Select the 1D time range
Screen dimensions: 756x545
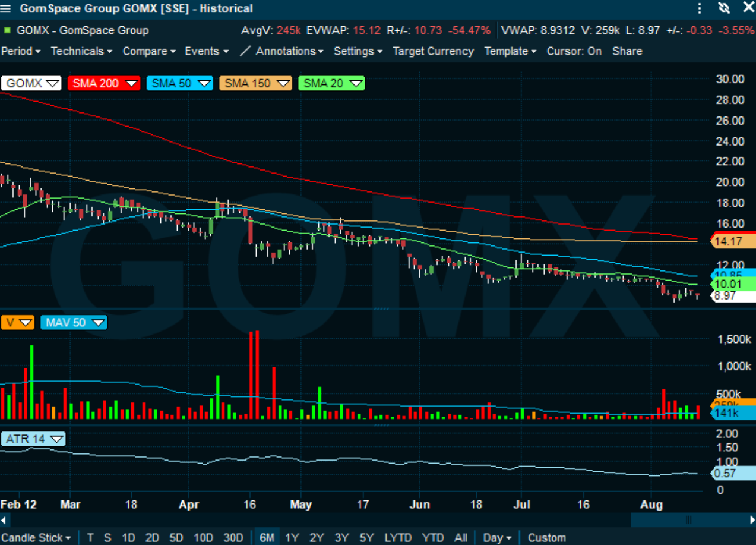pos(128,538)
